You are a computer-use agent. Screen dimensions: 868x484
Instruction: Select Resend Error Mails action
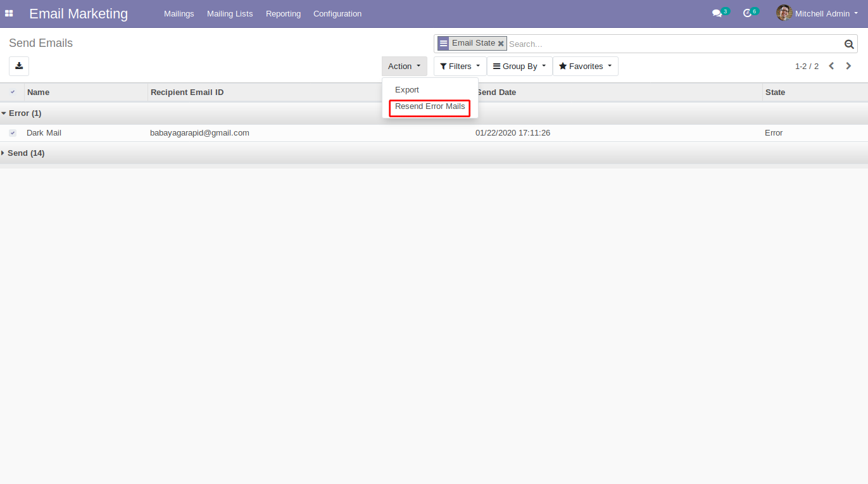430,106
